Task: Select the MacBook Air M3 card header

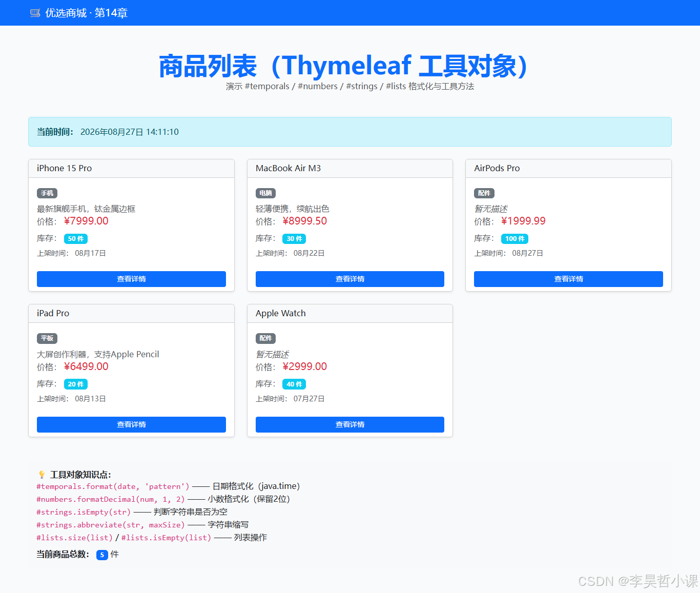Action: tap(350, 169)
